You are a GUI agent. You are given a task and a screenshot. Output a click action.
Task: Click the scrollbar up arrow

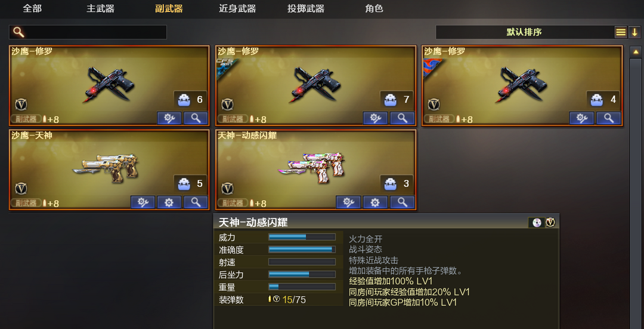coord(636,52)
